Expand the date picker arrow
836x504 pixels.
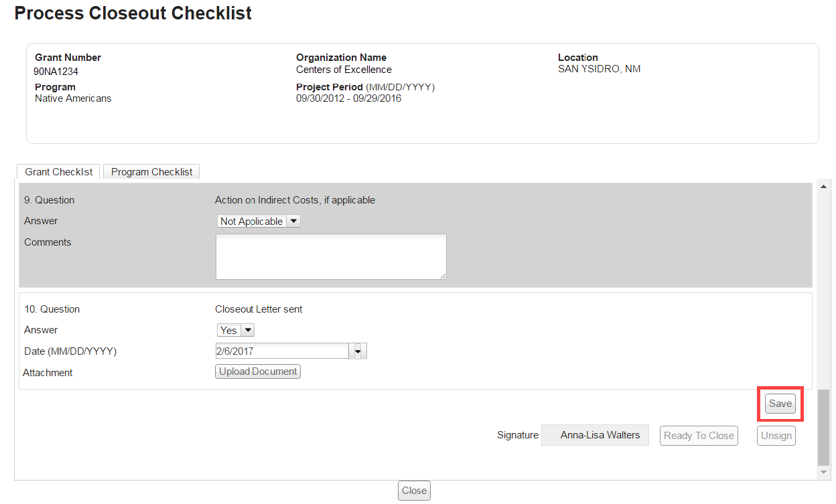coord(358,351)
